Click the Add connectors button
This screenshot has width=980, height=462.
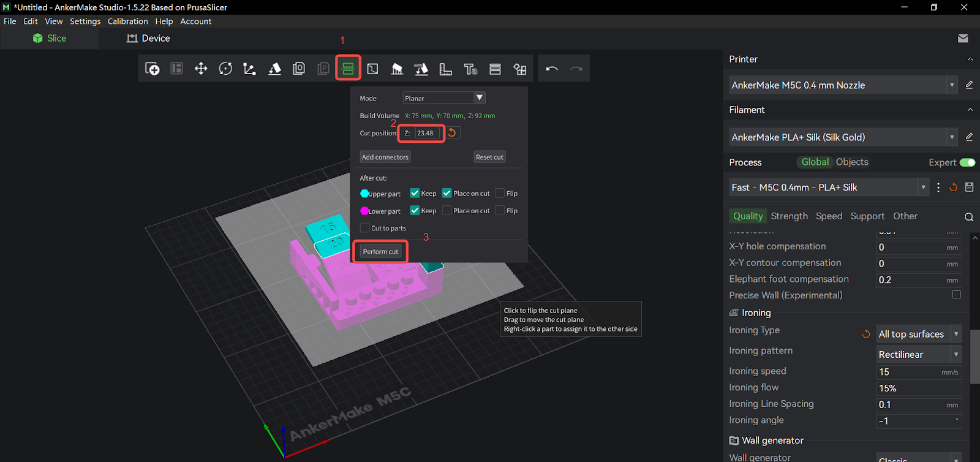385,157
